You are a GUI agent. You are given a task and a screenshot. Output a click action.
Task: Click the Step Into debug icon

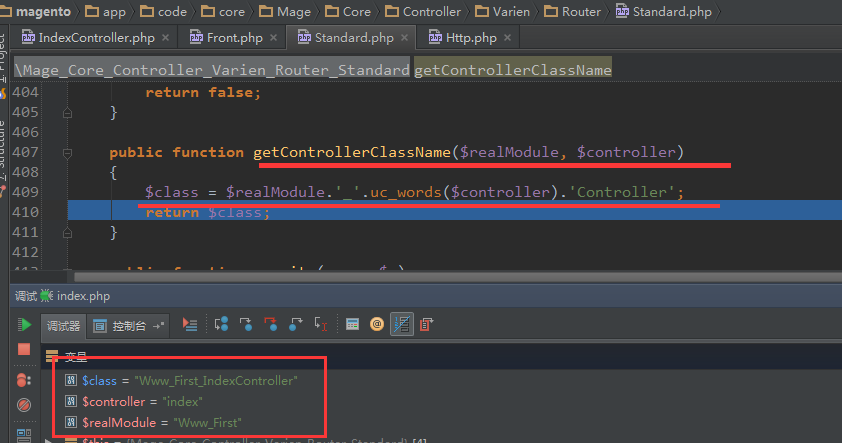point(246,324)
